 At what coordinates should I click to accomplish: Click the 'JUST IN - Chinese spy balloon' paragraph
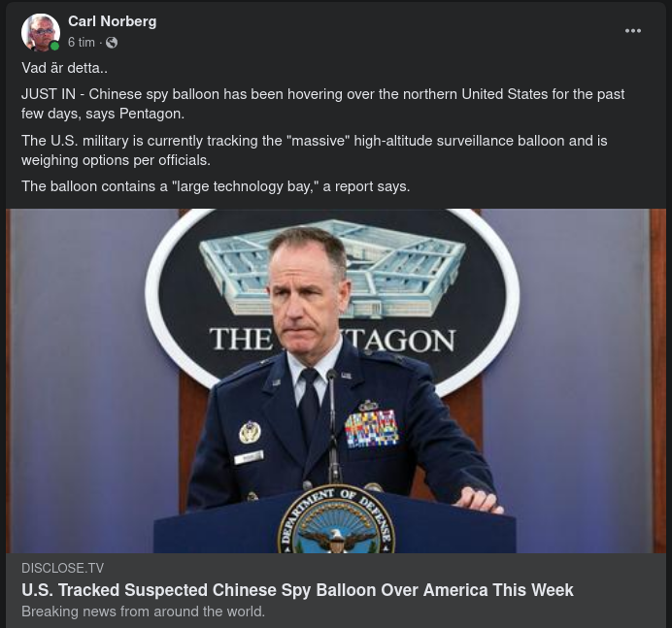[322, 104]
